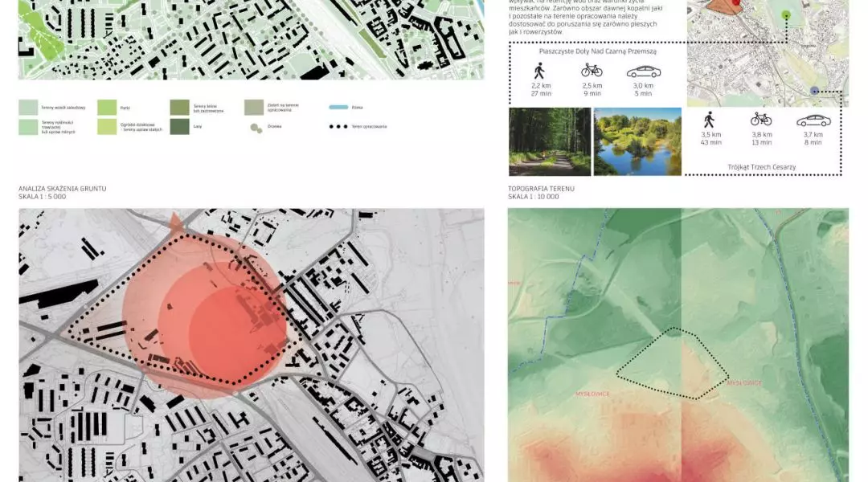This screenshot has height=482, width=868.
Task: Click the car icon above 3,0 km
Action: click(643, 72)
